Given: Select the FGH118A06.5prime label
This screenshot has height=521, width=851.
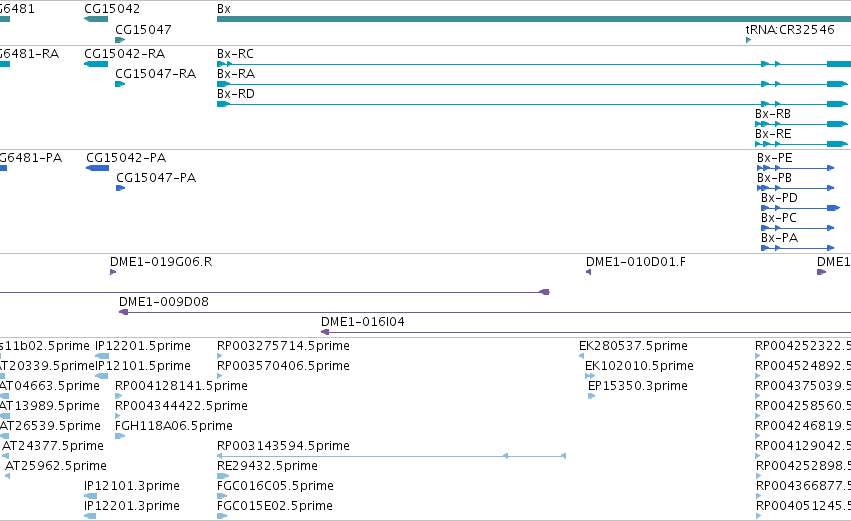Looking at the screenshot, I should coord(174,426).
